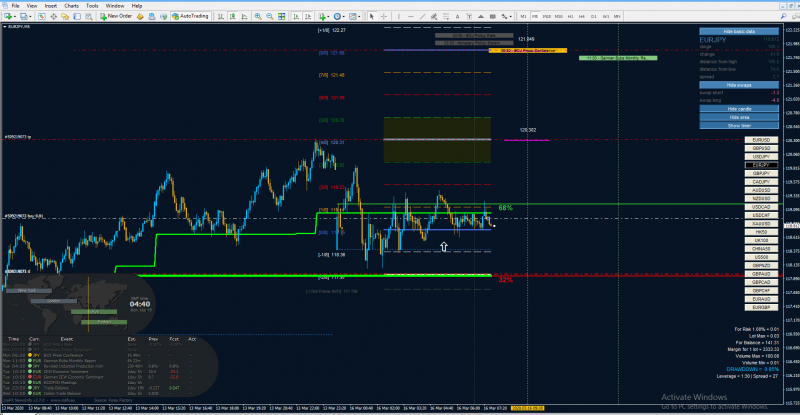Open the Tools menu
This screenshot has width=800, height=415.
[x=92, y=6]
